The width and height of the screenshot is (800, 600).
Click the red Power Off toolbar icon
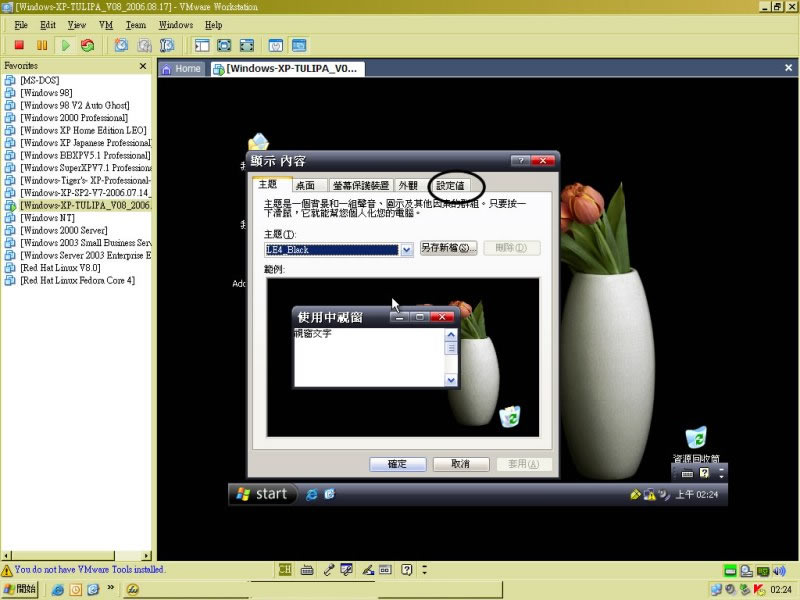pyautogui.click(x=19, y=45)
